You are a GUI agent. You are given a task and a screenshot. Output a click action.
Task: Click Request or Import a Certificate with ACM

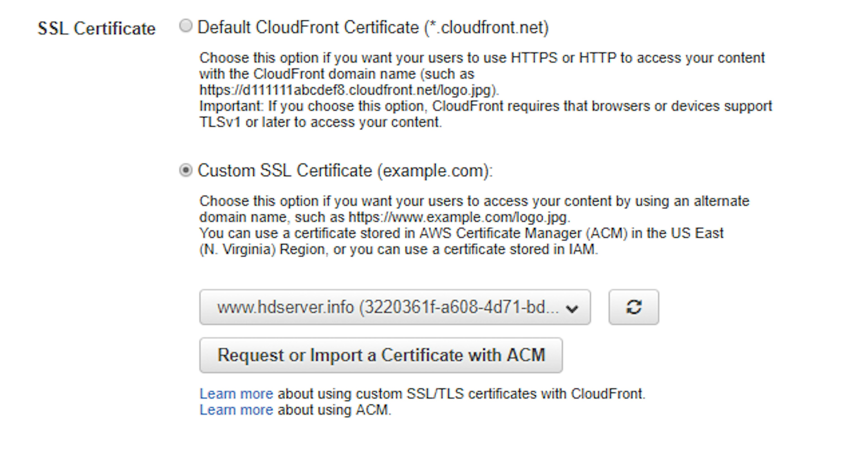381,355
